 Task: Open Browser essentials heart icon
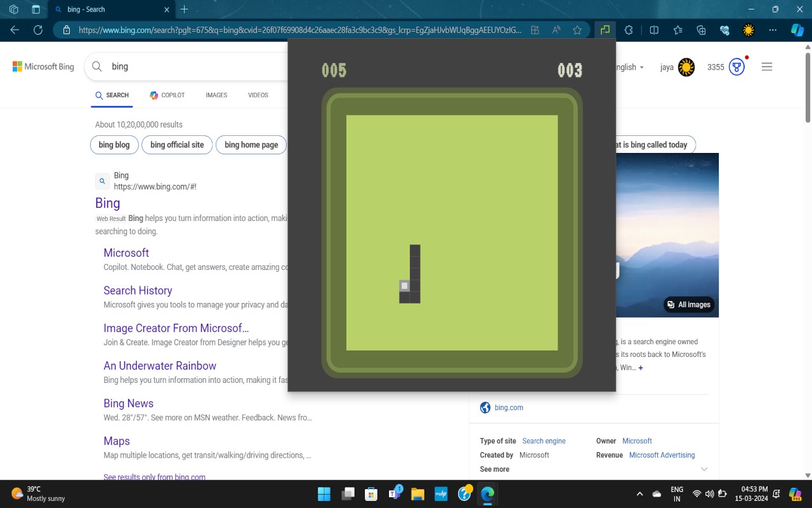coord(724,30)
